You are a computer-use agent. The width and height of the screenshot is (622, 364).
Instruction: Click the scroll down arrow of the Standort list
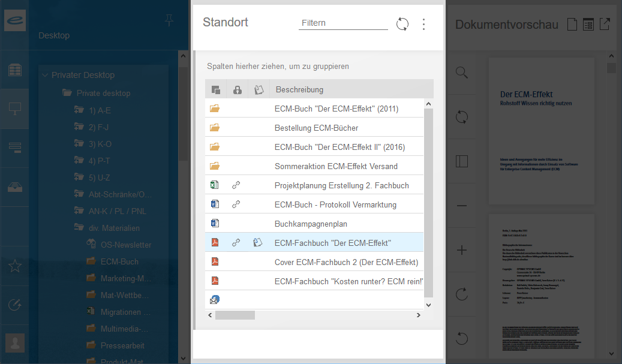[428, 305]
